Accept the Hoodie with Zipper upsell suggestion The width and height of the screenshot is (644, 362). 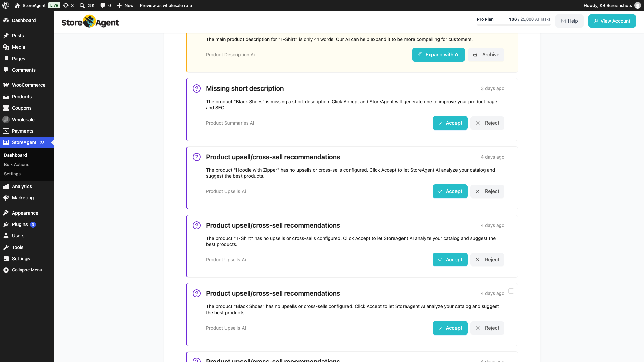[x=450, y=191]
